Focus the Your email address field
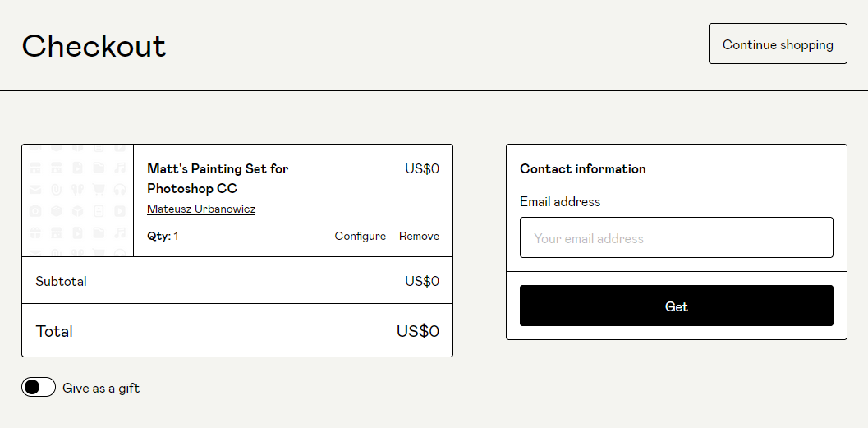This screenshot has width=868, height=428. click(x=676, y=238)
